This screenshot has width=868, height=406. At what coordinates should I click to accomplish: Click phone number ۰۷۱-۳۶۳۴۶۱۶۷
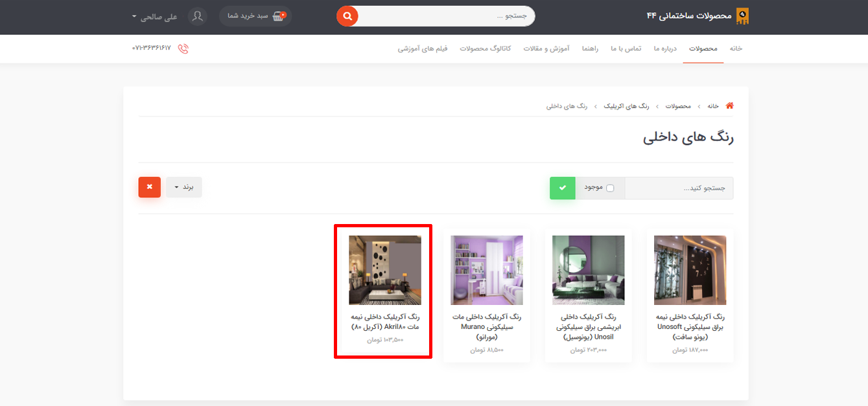click(152, 49)
